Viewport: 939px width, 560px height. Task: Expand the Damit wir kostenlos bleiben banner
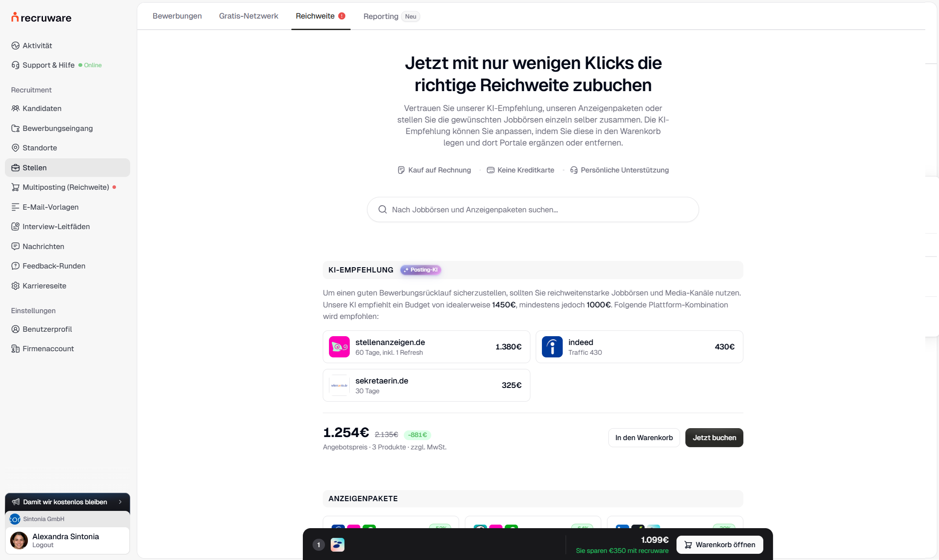(x=67, y=502)
